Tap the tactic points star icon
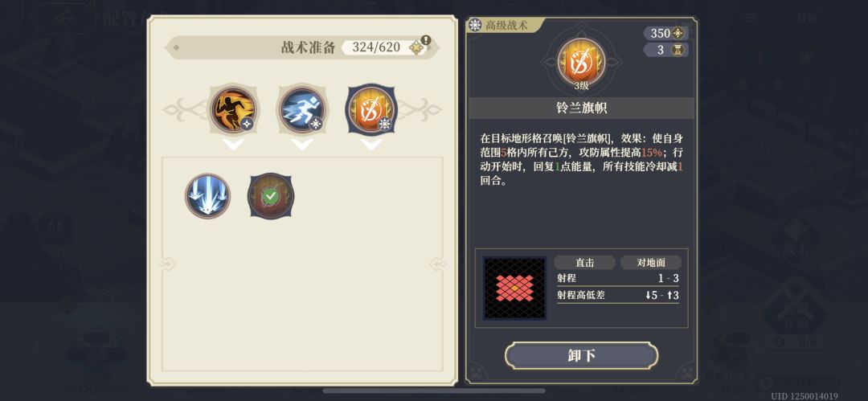Viewport: 868px width, 401px height. tap(416, 47)
